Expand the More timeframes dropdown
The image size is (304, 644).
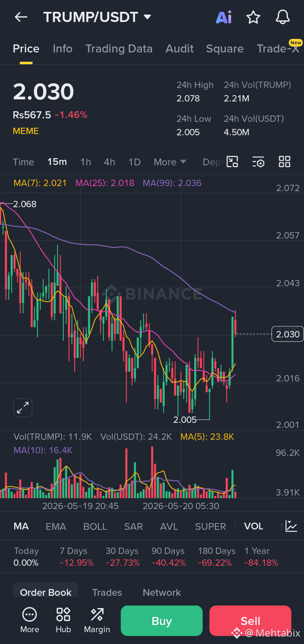pyautogui.click(x=170, y=162)
